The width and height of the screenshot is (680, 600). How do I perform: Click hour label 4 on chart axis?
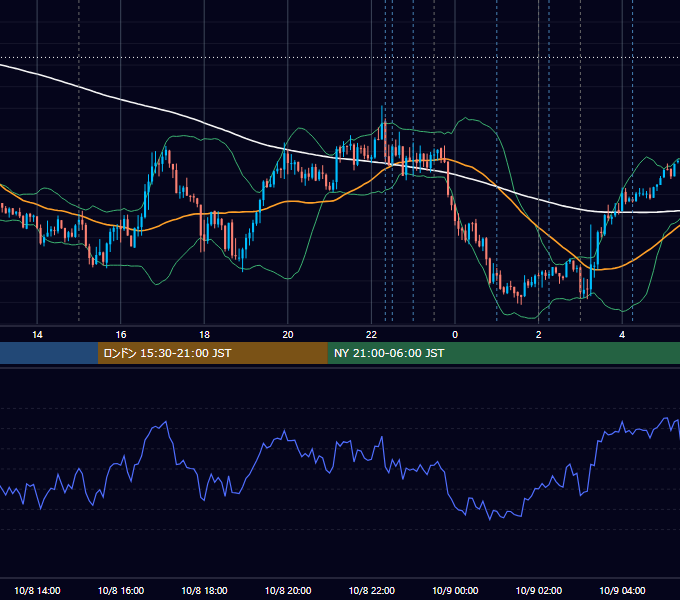[x=622, y=335]
